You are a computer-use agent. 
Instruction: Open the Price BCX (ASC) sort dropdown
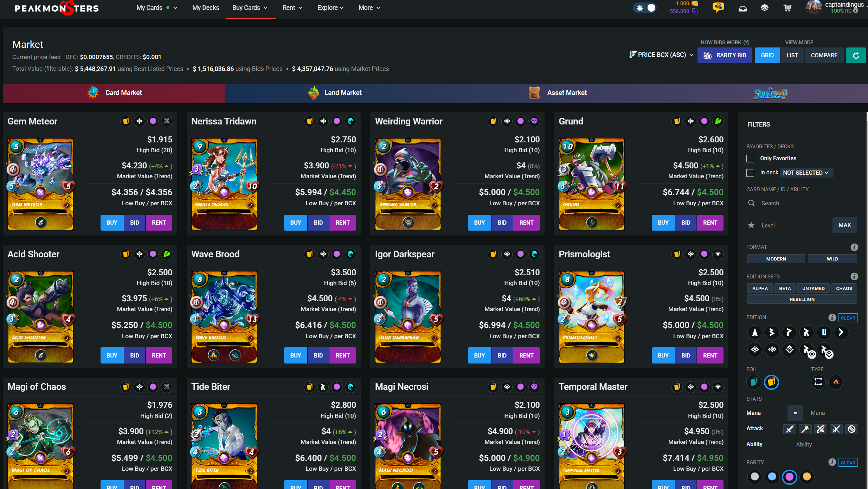(x=661, y=55)
